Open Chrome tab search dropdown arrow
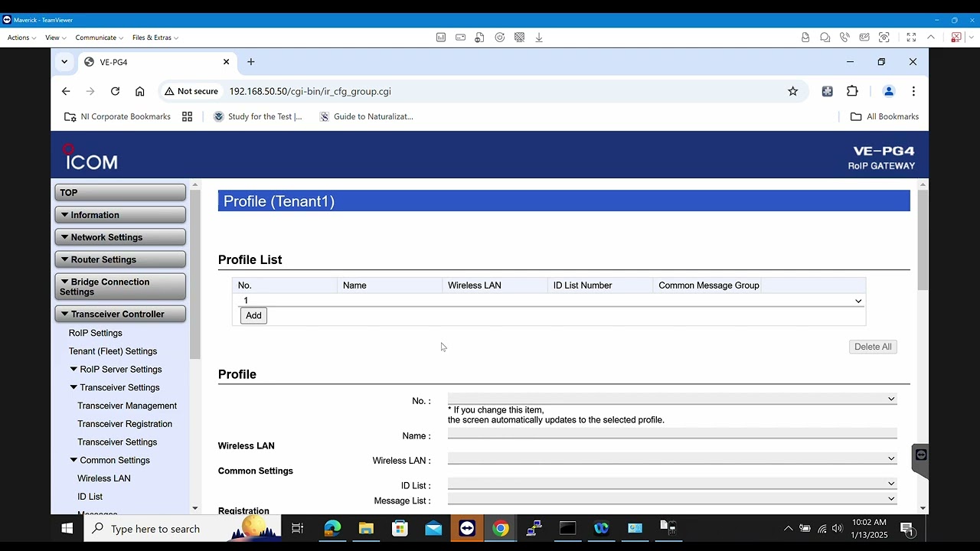Screen dimensions: 980x551 pos(64,62)
